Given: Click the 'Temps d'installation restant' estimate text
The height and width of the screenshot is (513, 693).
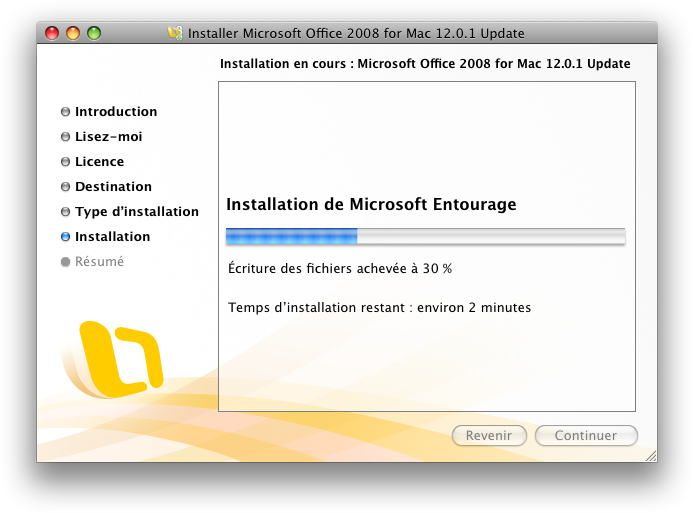Looking at the screenshot, I should tap(379, 307).
